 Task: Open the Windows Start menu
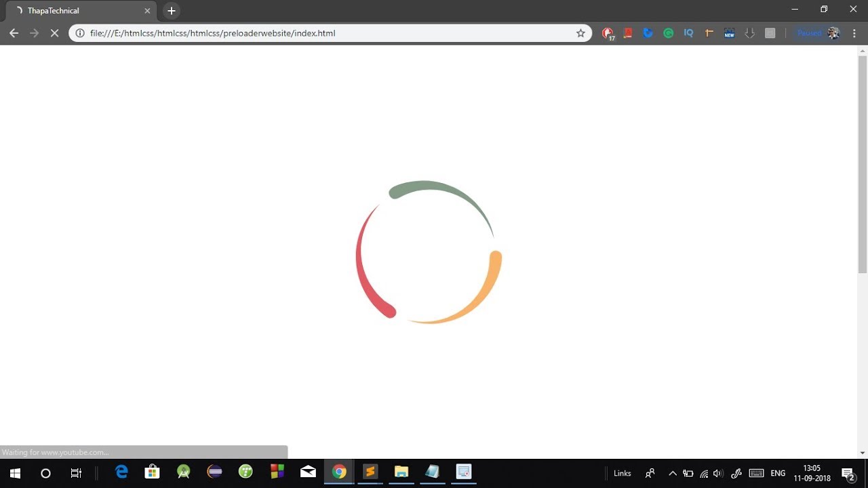coord(15,473)
